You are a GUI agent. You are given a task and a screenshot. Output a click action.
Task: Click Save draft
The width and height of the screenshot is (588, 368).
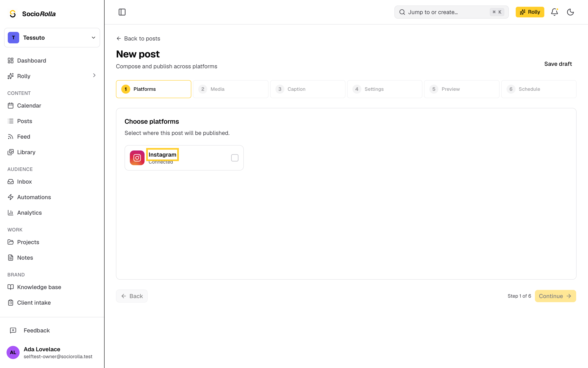(x=558, y=64)
